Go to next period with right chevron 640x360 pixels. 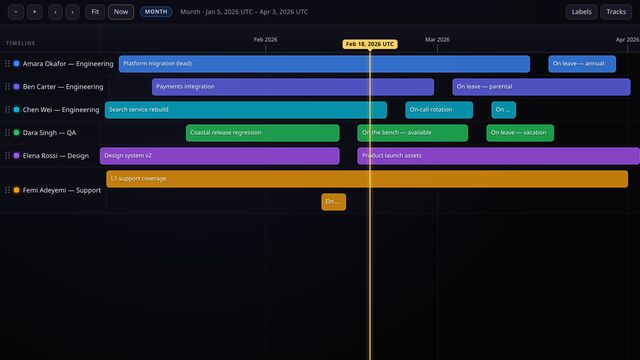(72, 12)
